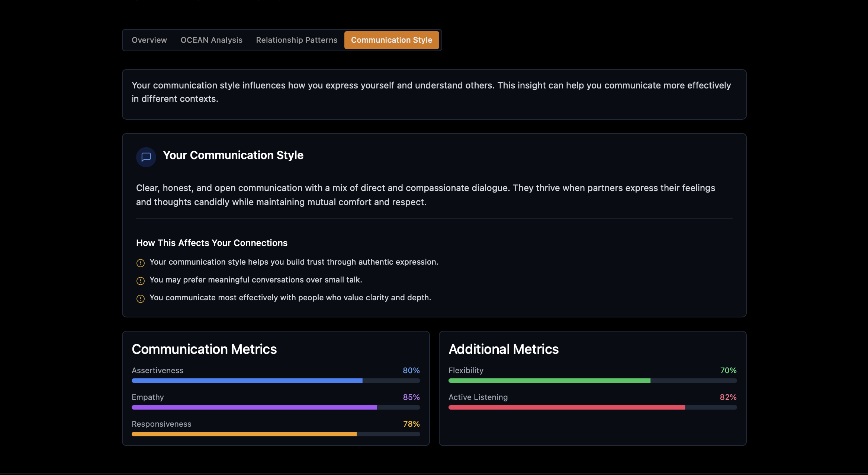Click the info icon beside the clarity and depth bullet

click(x=141, y=299)
